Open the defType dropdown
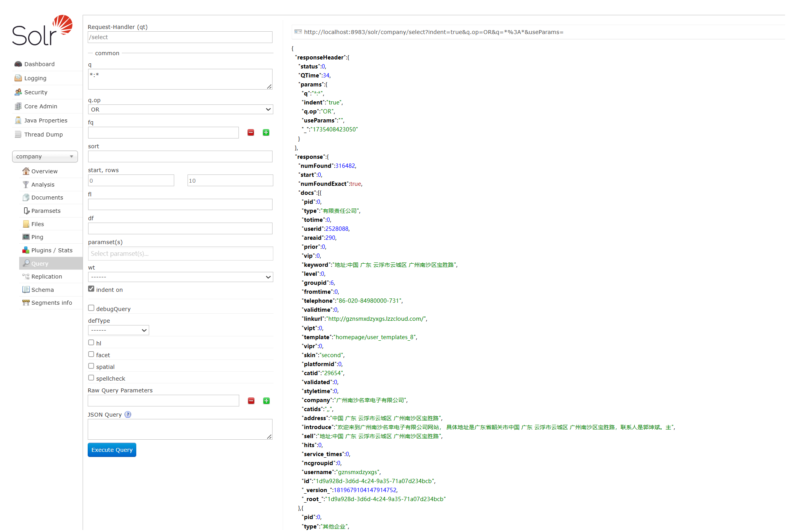Screen dimensions: 787x532 [118, 331]
